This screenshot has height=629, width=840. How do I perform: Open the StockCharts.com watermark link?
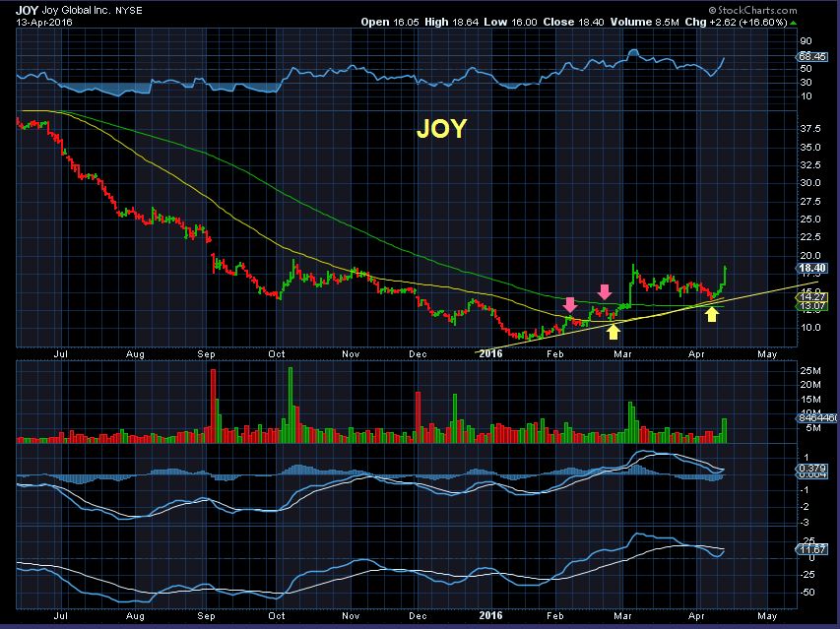click(752, 10)
